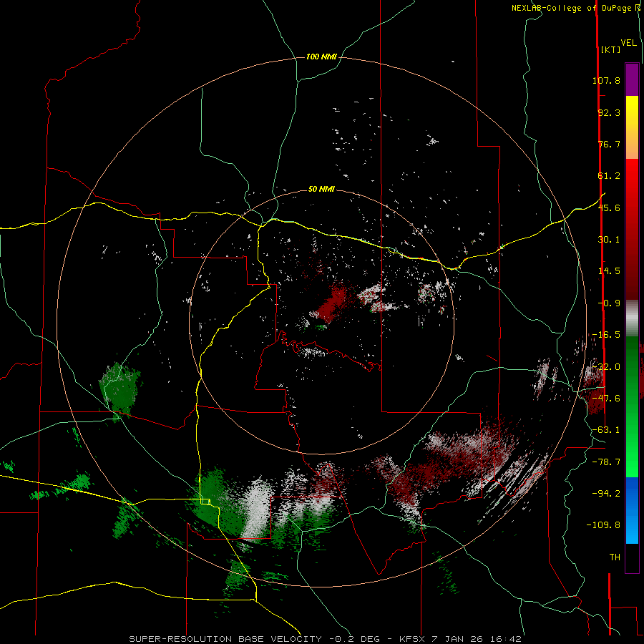The width and height of the screenshot is (644, 644).
Task: Select the 30.1 scale value
Action: 609,240
